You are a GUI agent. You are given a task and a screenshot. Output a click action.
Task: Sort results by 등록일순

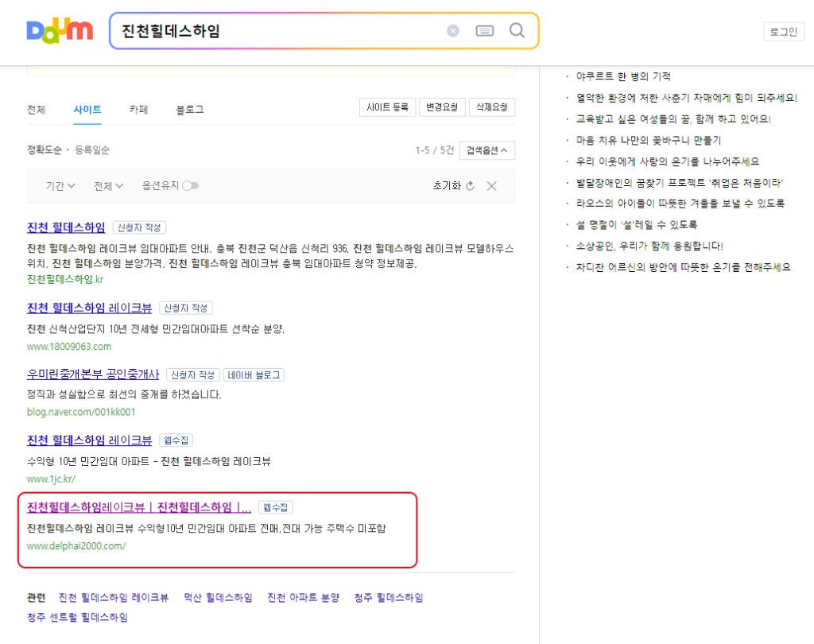[92, 150]
